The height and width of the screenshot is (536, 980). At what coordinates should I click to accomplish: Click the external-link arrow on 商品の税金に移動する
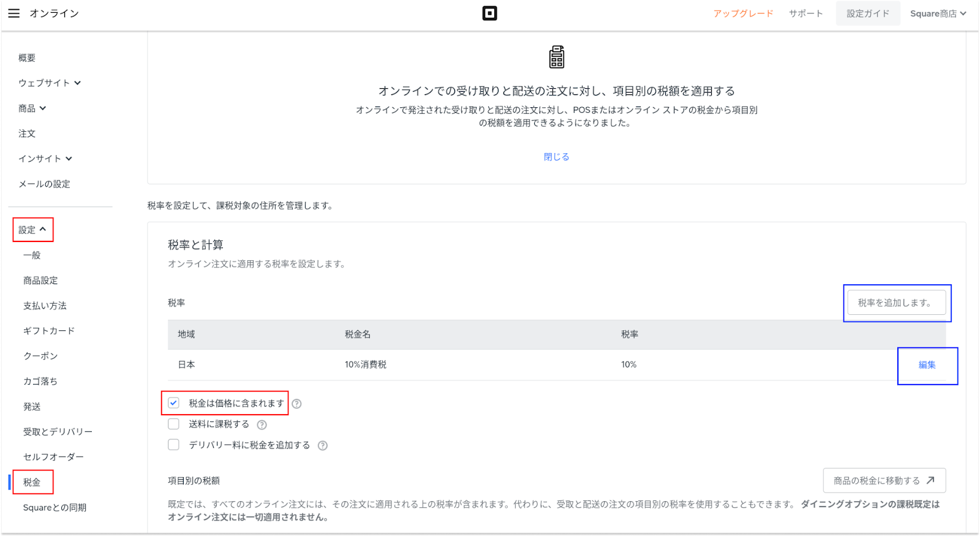[x=930, y=480]
